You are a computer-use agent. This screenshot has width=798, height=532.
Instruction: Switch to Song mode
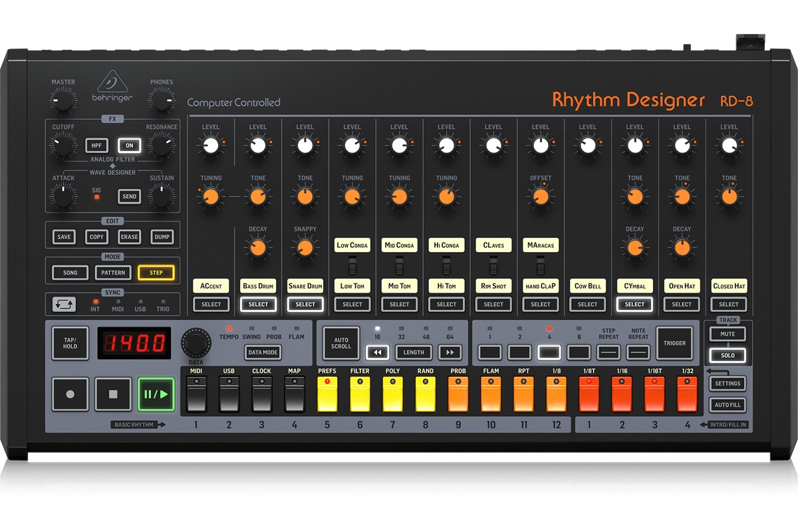tap(70, 273)
